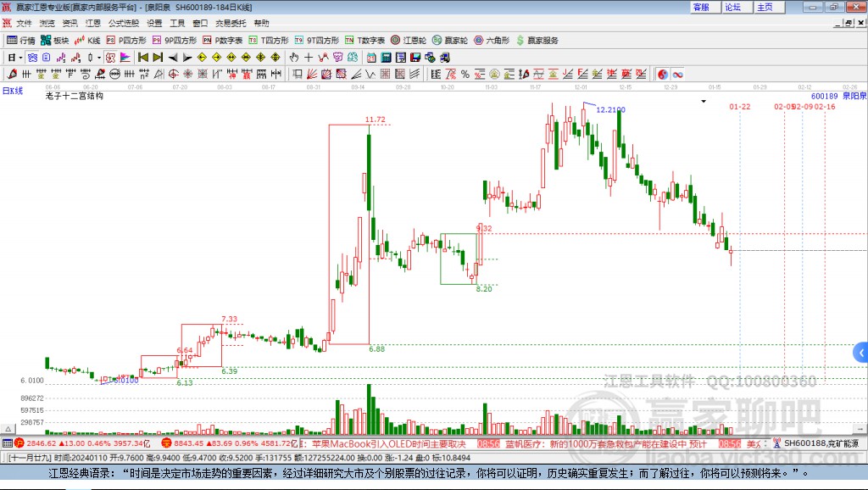The width and height of the screenshot is (868, 490).
Task: Toggle the flag marker toolbar icon
Action: coord(125,57)
